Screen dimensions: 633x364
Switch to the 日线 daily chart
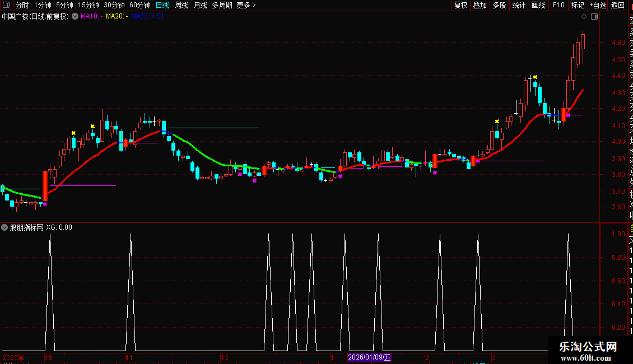tap(162, 5)
